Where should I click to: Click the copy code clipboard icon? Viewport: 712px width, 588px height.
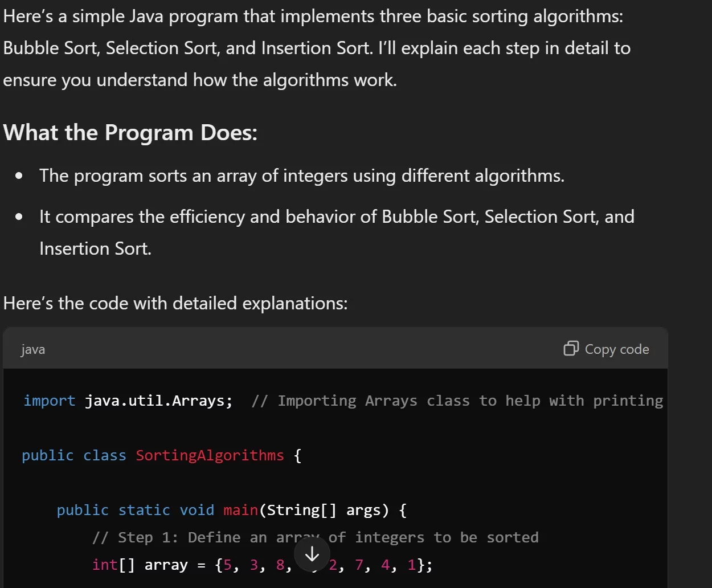pyautogui.click(x=571, y=349)
